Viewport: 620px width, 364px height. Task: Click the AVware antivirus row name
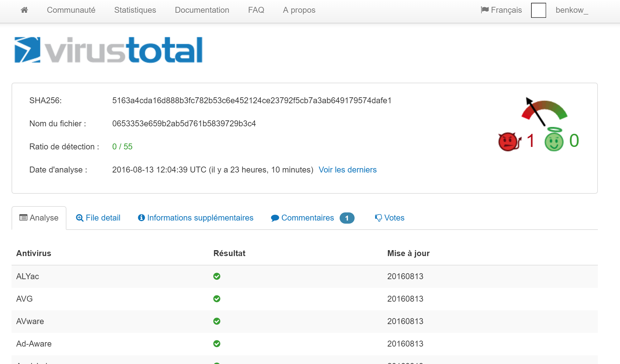30,321
